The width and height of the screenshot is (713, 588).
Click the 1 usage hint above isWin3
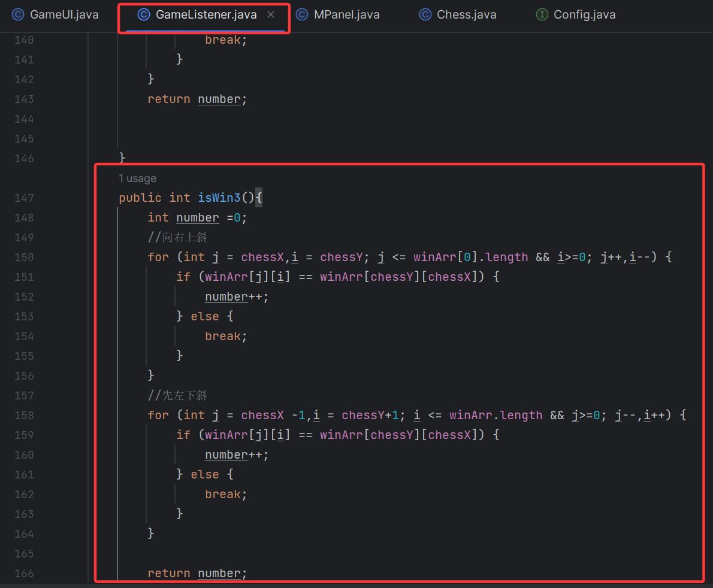[x=137, y=178]
